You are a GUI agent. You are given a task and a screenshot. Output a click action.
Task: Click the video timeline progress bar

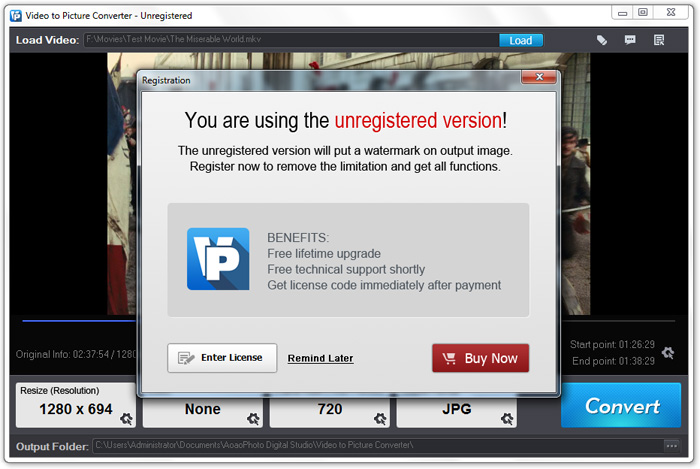79,320
